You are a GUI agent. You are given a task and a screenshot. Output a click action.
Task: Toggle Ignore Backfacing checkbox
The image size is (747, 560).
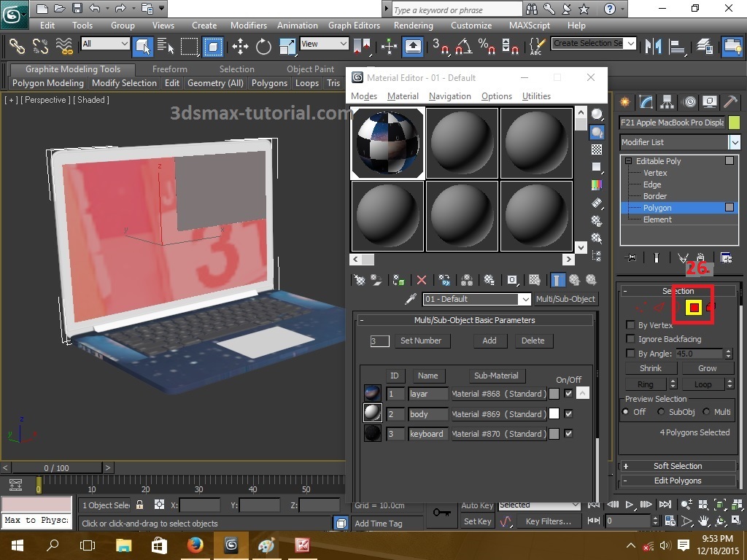pos(630,339)
